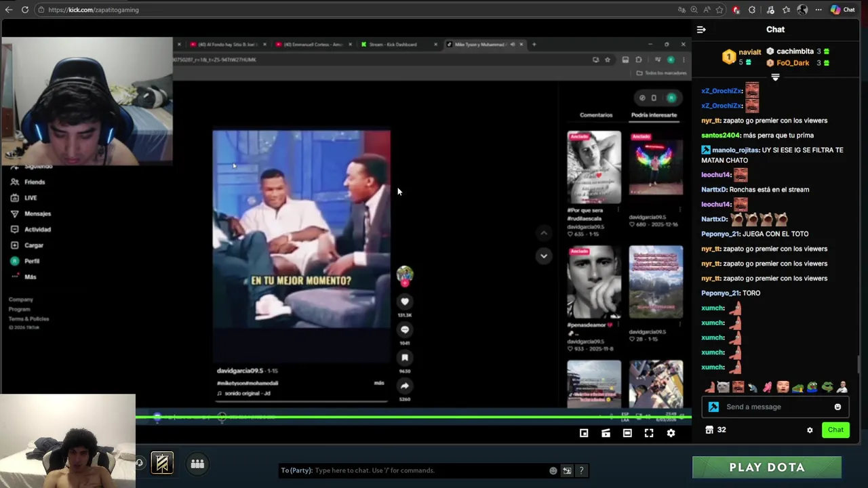Seek on the TikTok video progress bar
The width and height of the screenshot is (868, 488).
[x=301, y=401]
